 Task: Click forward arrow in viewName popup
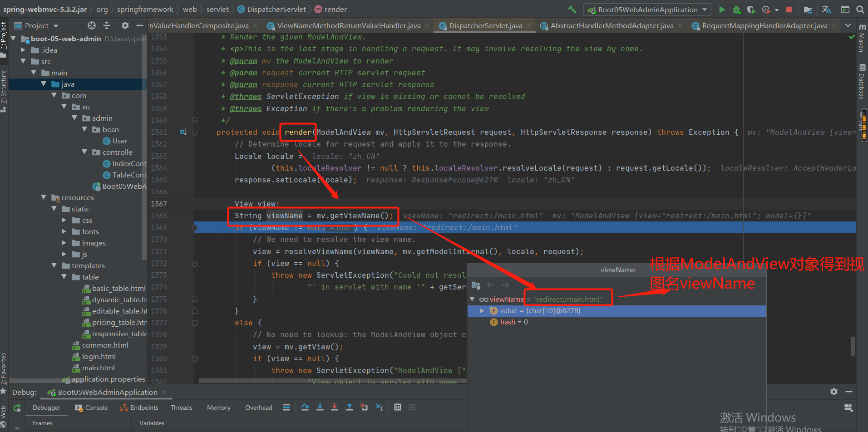[x=506, y=285]
